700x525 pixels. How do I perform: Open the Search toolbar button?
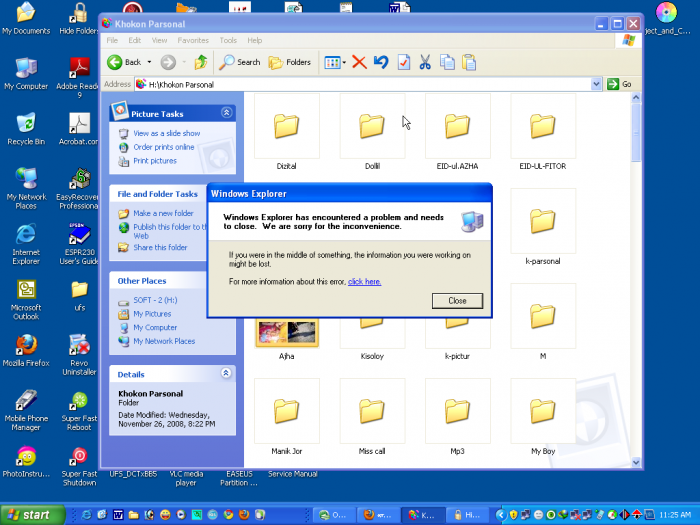[x=240, y=62]
